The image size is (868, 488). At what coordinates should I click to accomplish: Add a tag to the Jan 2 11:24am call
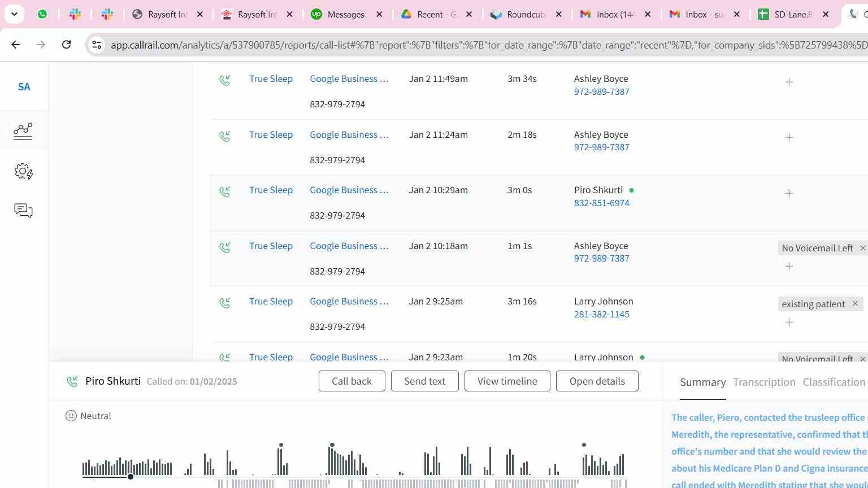tap(789, 137)
